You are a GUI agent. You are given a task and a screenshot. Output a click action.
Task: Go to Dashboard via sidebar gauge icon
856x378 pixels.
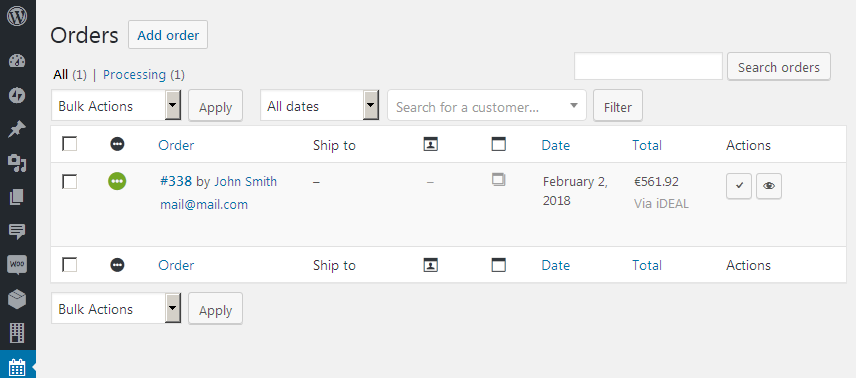[x=17, y=61]
